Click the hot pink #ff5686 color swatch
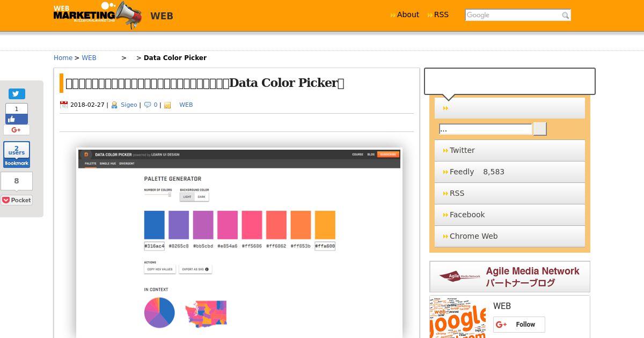 pyautogui.click(x=252, y=225)
